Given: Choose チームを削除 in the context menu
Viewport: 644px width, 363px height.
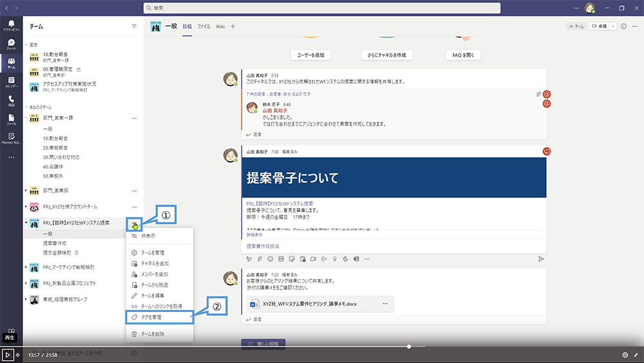Looking at the screenshot, I should (159, 334).
